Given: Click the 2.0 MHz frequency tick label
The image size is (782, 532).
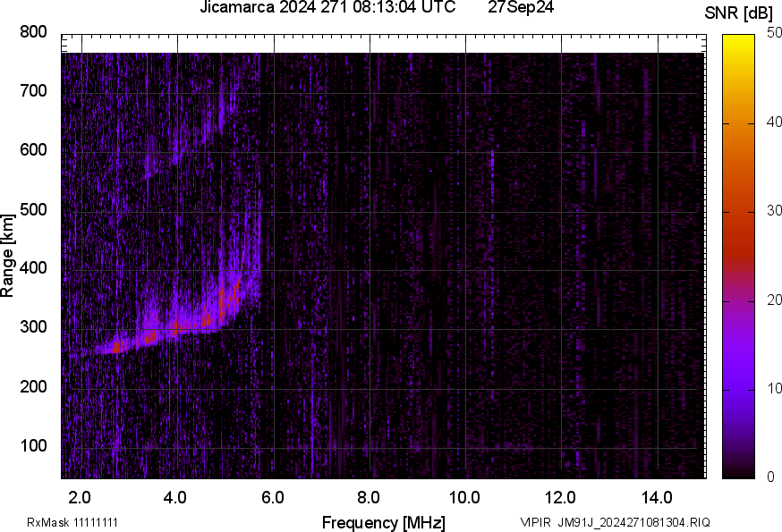Looking at the screenshot, I should pyautogui.click(x=80, y=497).
